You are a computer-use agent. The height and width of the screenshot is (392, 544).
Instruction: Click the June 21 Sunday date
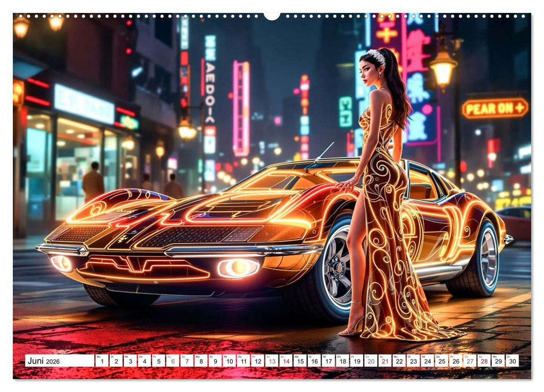coord(385,361)
